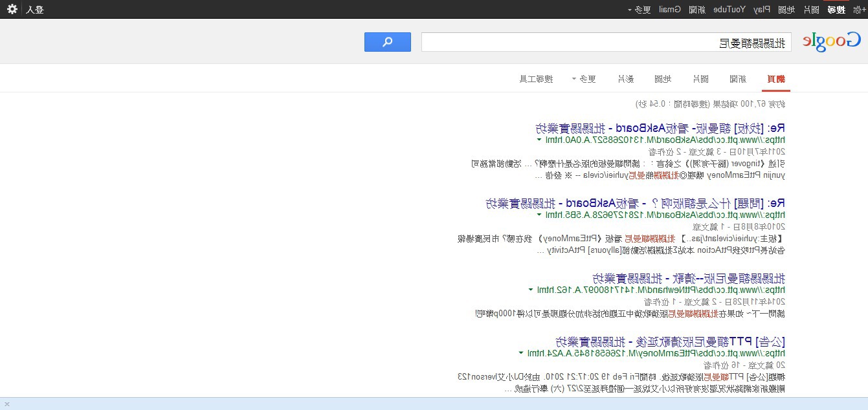The image size is (868, 410).
Task: Click the URL text ending M.1417180097.A.162.html
Action: click(662, 290)
